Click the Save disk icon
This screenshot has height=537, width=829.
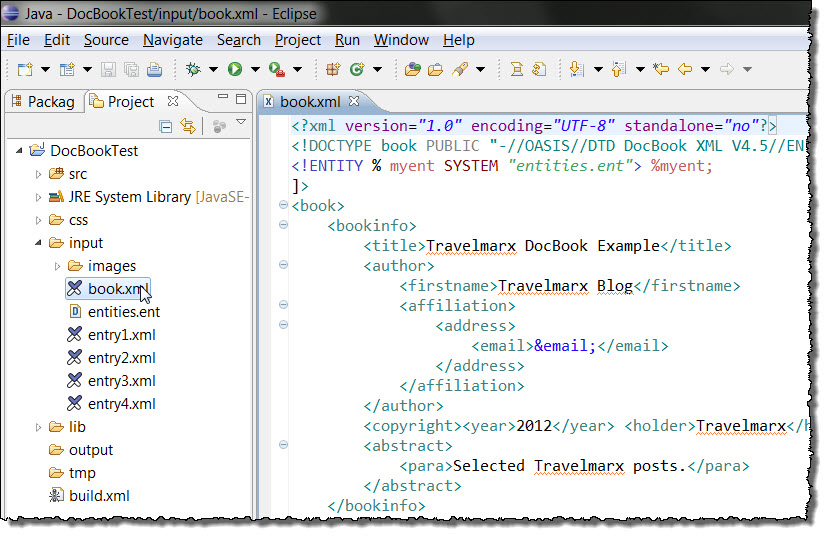coord(108,69)
